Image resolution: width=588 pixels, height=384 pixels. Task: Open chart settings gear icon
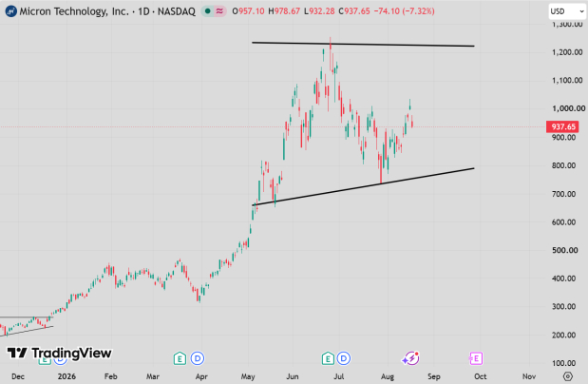[x=568, y=376]
